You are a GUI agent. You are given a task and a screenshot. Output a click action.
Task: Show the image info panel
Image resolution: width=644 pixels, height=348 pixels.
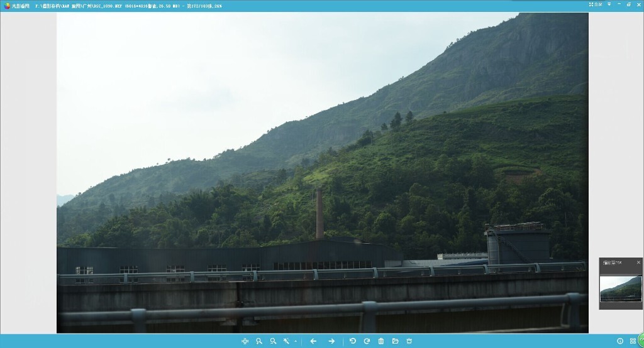click(x=620, y=341)
